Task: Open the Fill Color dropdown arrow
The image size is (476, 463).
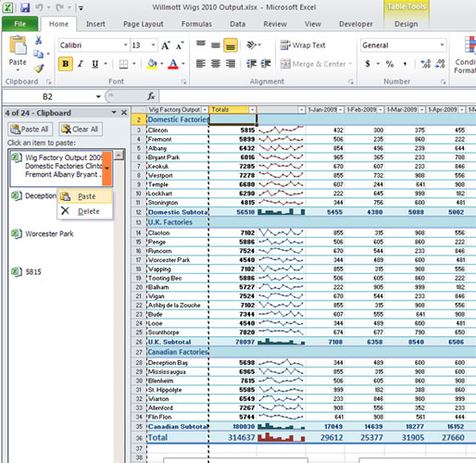Action: (162, 64)
